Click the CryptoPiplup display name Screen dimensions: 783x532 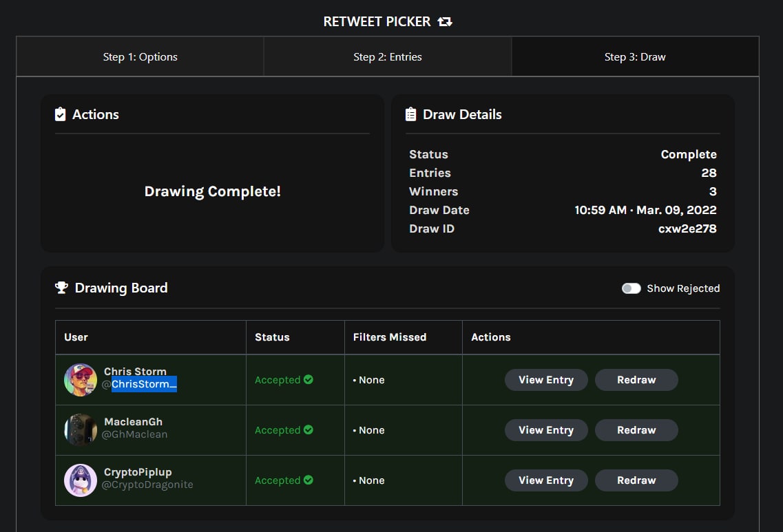click(x=138, y=472)
